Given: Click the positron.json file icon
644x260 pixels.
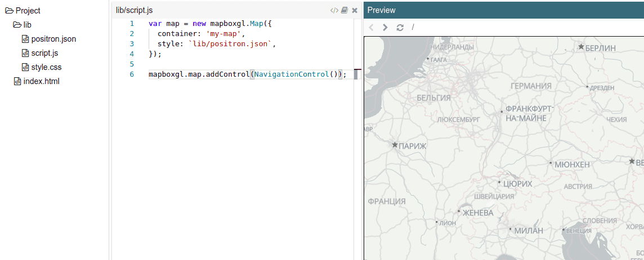Looking at the screenshot, I should (x=25, y=39).
